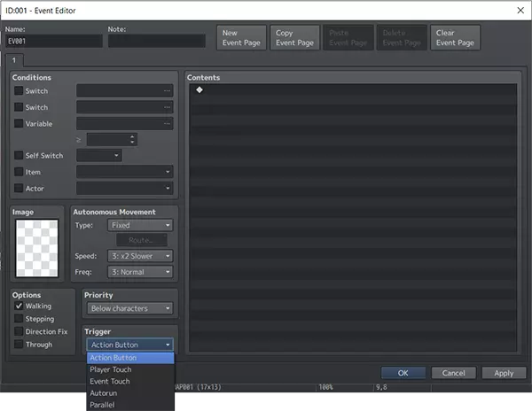Open Switch 1 selector ellipsis
The image size is (532, 411).
tap(167, 91)
